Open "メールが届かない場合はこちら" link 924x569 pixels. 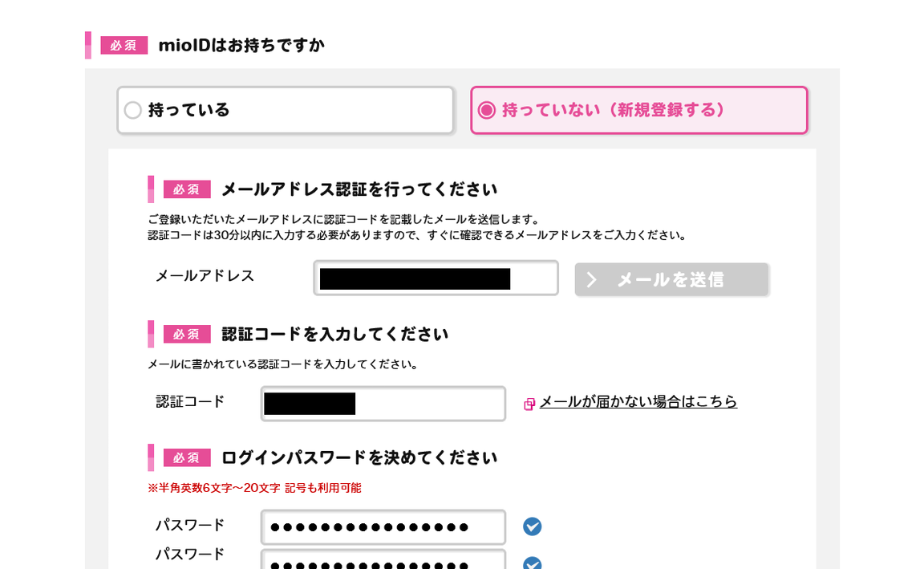point(638,401)
